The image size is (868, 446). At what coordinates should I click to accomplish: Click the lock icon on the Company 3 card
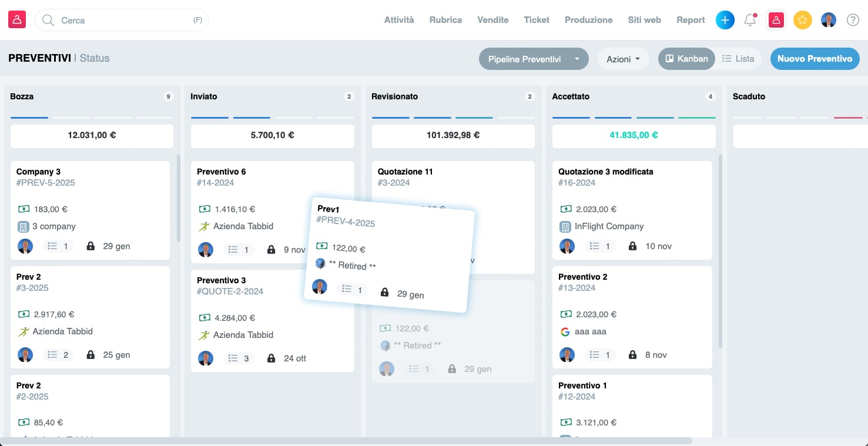[x=91, y=246]
